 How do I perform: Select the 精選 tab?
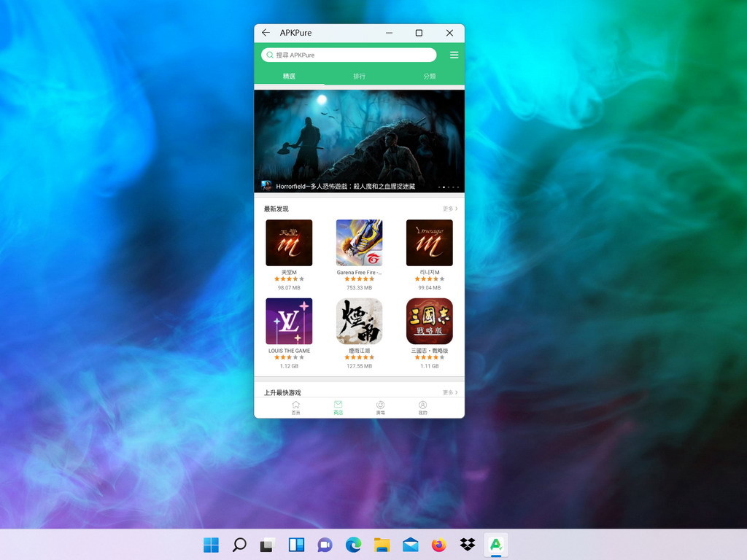[289, 76]
